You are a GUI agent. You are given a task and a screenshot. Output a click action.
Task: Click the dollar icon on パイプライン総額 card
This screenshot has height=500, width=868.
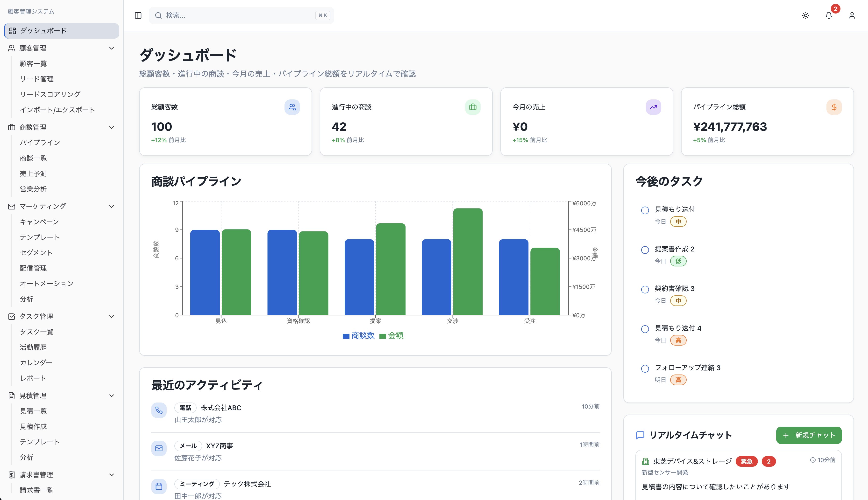click(834, 107)
